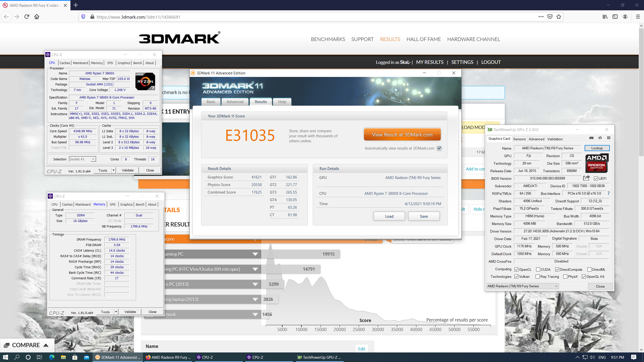Image resolution: width=644 pixels, height=362 pixels.
Task: Open Mainboard tab in top CPU-Z window
Action: pos(80,63)
